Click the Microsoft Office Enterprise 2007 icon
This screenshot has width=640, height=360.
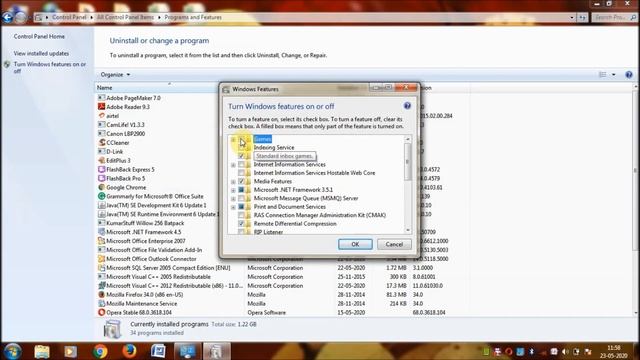(x=101, y=241)
